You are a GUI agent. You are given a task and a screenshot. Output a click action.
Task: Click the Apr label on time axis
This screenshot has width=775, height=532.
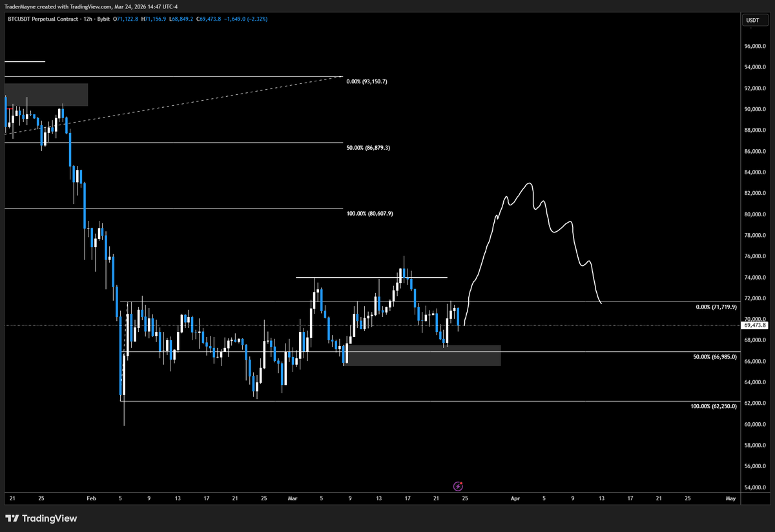(515, 498)
